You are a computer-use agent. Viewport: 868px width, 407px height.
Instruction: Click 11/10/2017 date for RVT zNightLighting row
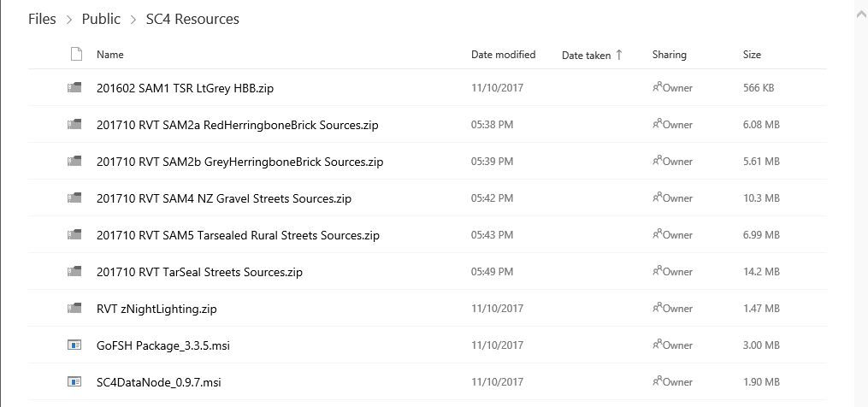click(497, 308)
